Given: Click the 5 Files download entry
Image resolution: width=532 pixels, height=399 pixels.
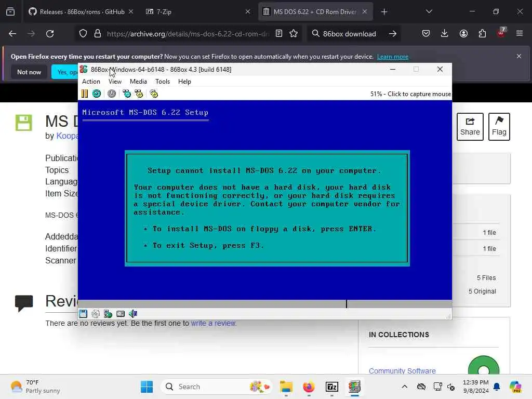Looking at the screenshot, I should 486,278.
